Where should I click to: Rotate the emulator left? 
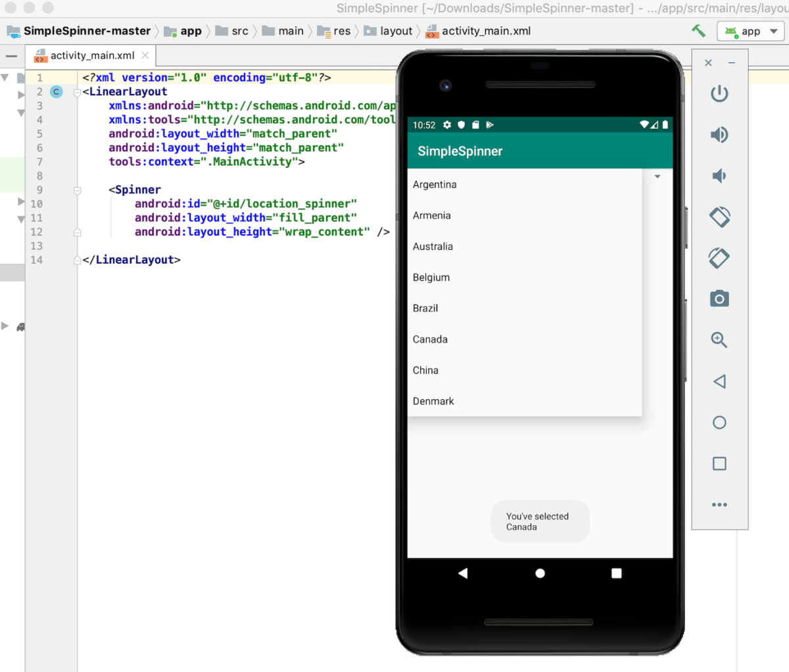click(719, 216)
